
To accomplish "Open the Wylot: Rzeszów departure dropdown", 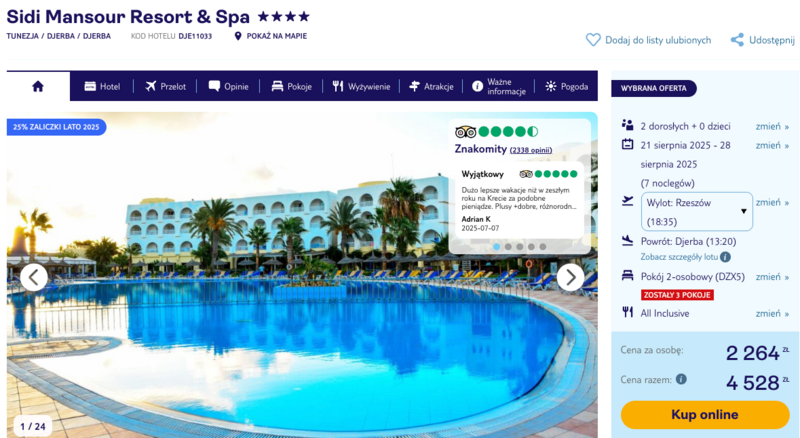I will pyautogui.click(x=696, y=211).
